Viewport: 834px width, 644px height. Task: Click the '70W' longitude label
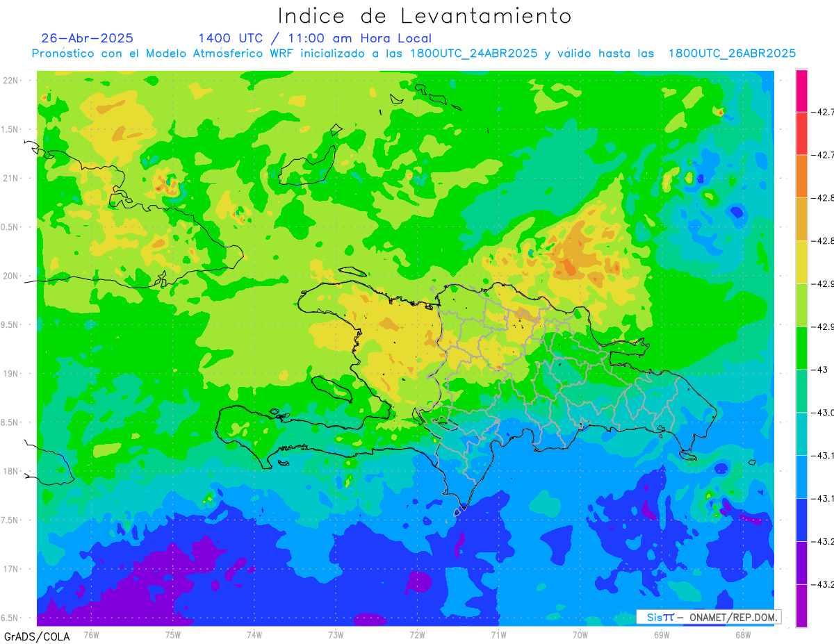580,634
